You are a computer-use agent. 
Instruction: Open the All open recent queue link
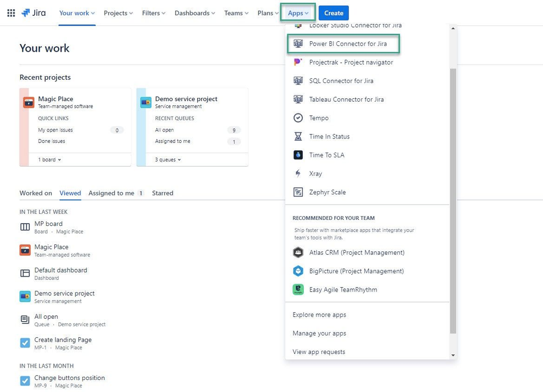165,130
